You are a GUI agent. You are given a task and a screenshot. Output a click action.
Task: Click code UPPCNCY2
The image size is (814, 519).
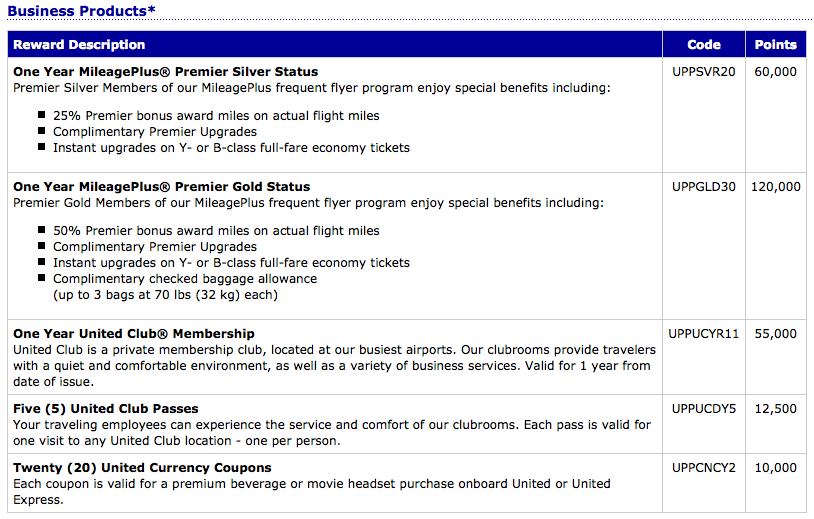[703, 468]
